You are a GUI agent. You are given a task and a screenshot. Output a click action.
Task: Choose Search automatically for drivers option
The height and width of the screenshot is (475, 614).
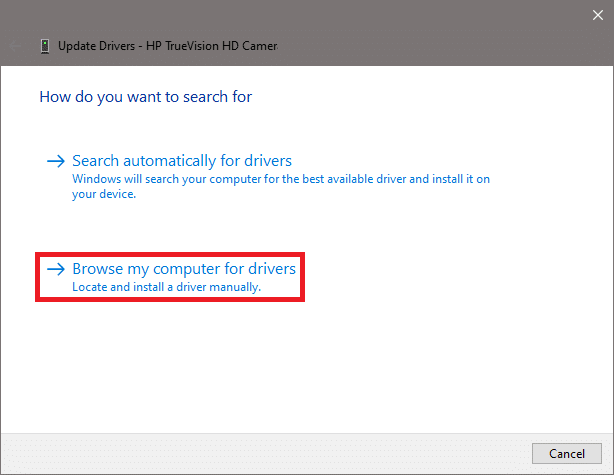(x=182, y=161)
